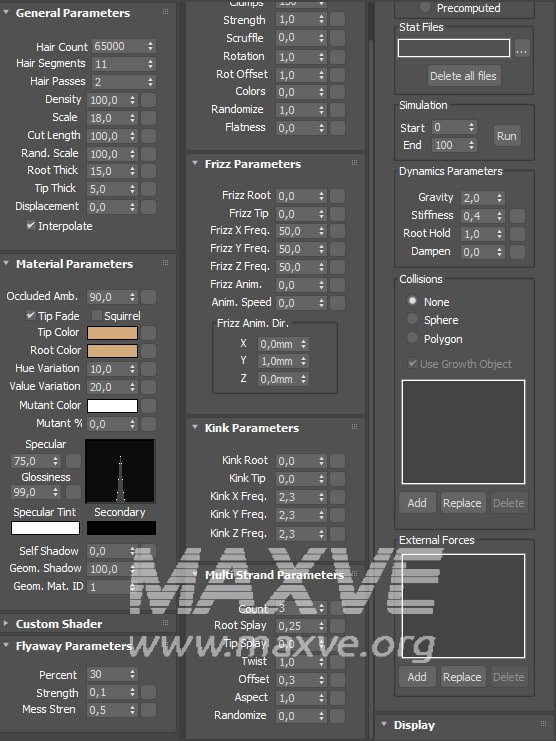Viewport: 556px width, 741px height.
Task: Toggle Use Growth Object checkbox
Action: [x=412, y=363]
